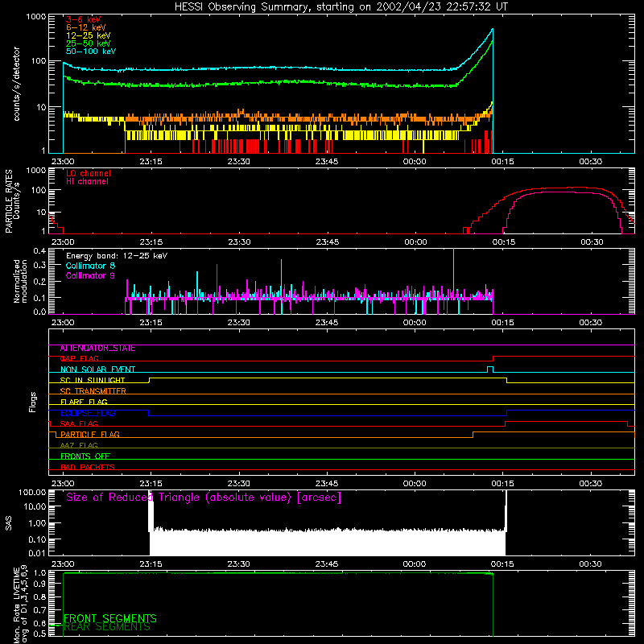Click 00:15 under the Flags panel
The height and width of the screenshot is (644, 644).
click(x=502, y=484)
